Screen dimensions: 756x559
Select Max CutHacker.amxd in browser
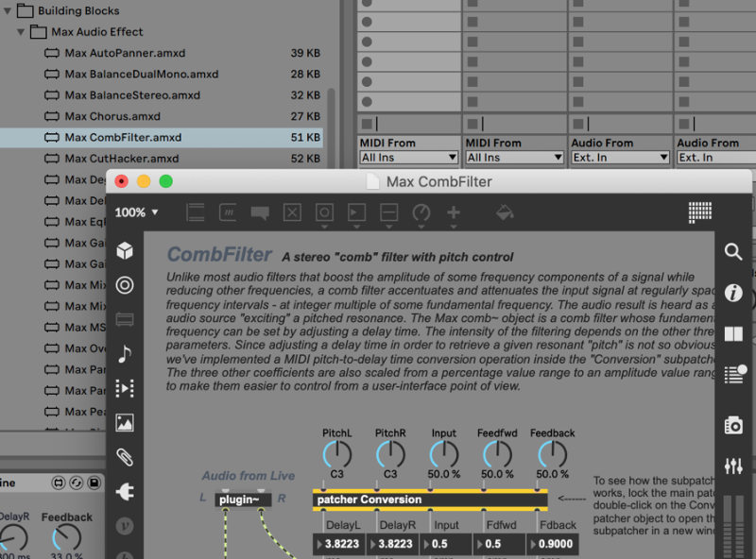tap(162, 159)
